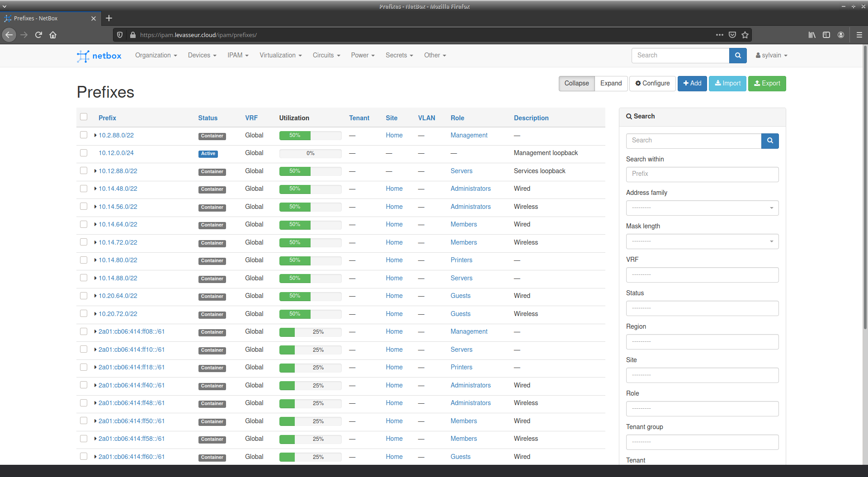Click the sidebar search magnifier button
This screenshot has width=868, height=477.
(770, 141)
